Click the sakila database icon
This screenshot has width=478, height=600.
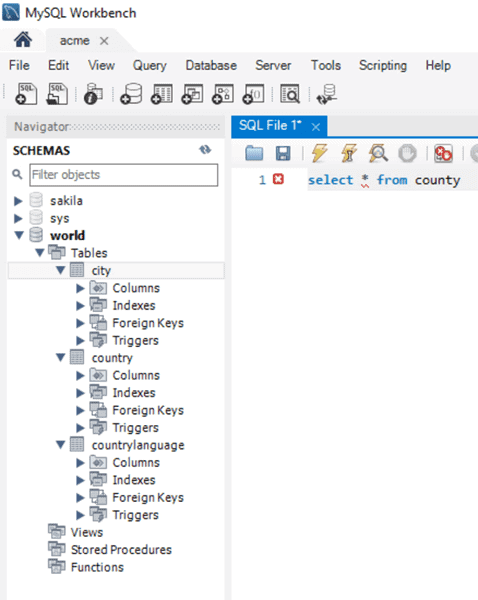click(36, 201)
